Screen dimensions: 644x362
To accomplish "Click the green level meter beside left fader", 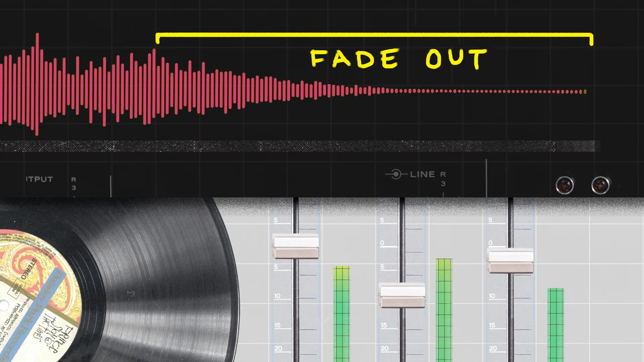I will (x=342, y=314).
